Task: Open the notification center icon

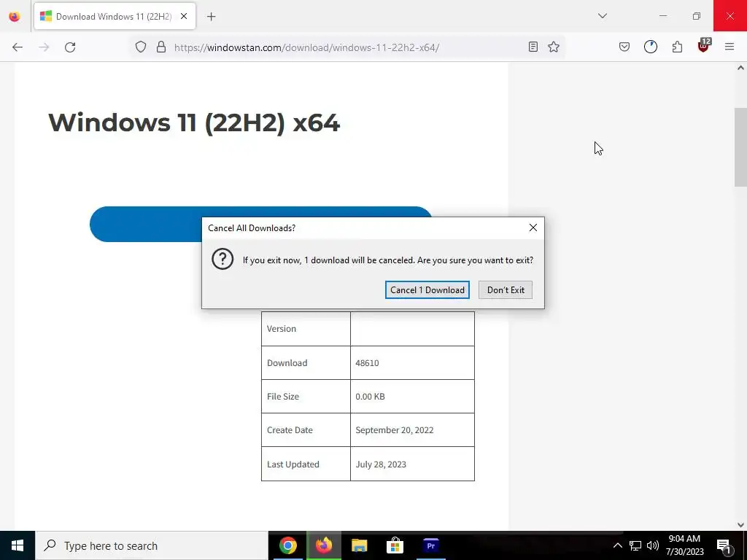Action: click(x=724, y=546)
